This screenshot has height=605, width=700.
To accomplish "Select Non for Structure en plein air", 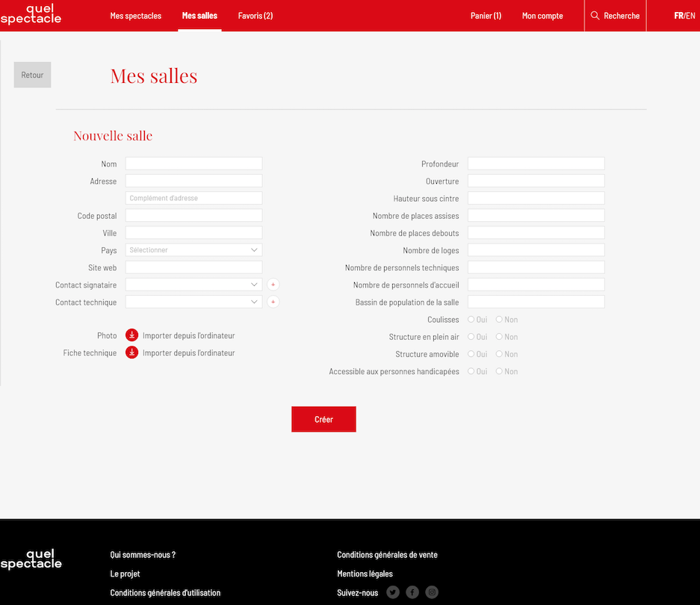I will [499, 337].
